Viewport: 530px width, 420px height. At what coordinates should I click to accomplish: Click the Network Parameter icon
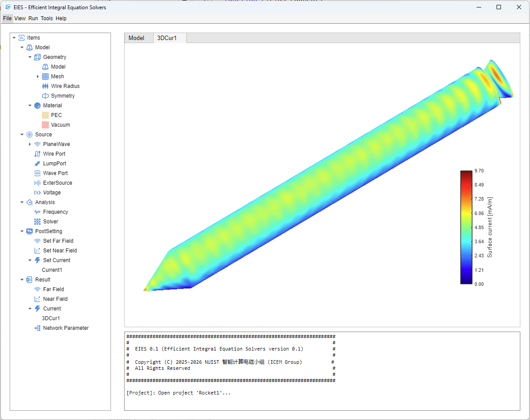coord(37,328)
